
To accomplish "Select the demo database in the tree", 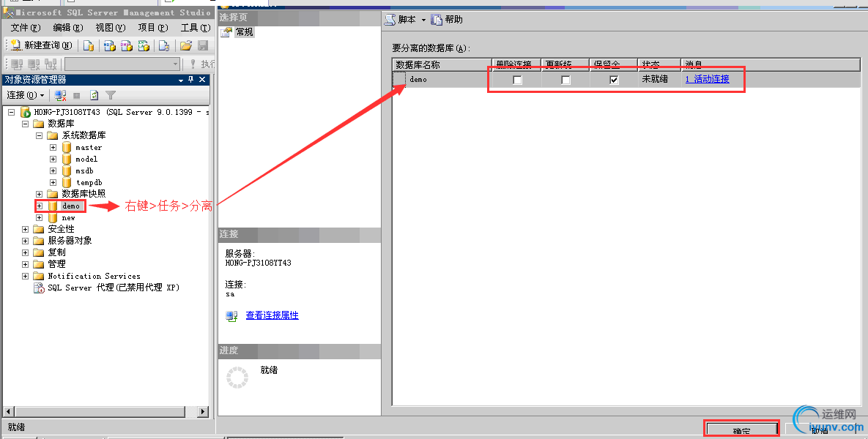I will [71, 206].
